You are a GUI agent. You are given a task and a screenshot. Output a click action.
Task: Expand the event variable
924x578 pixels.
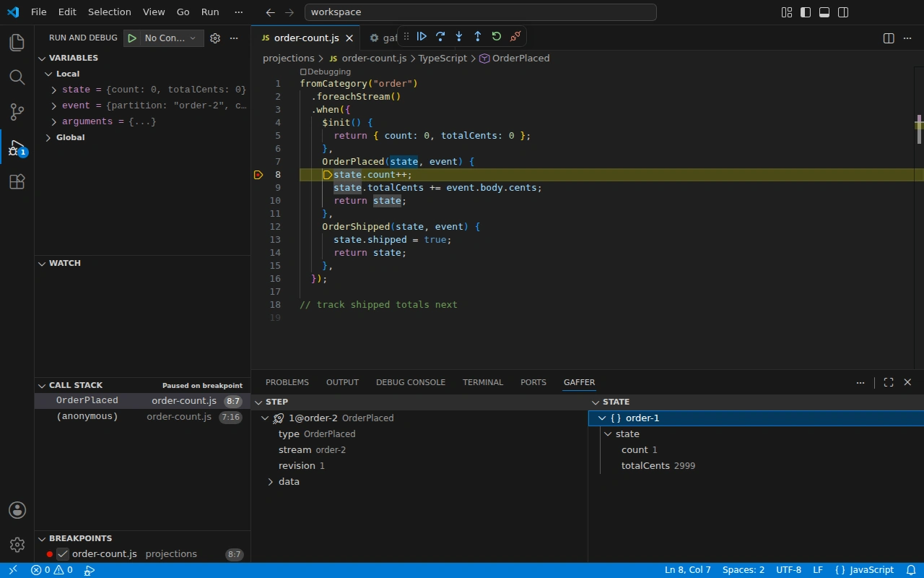point(54,105)
